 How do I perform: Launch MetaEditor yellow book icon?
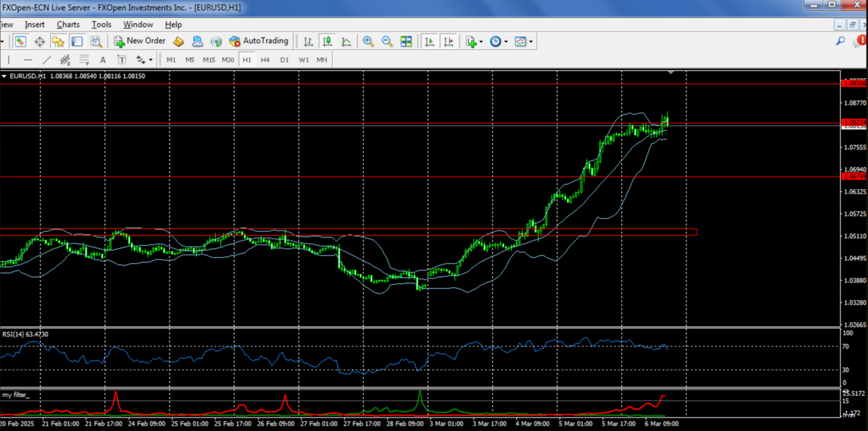pyautogui.click(x=178, y=42)
